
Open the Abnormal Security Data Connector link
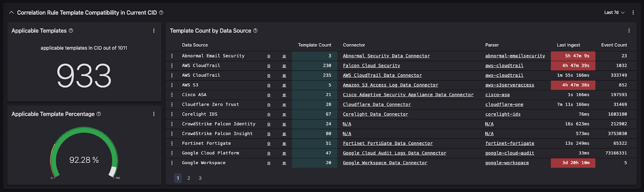pyautogui.click(x=386, y=56)
